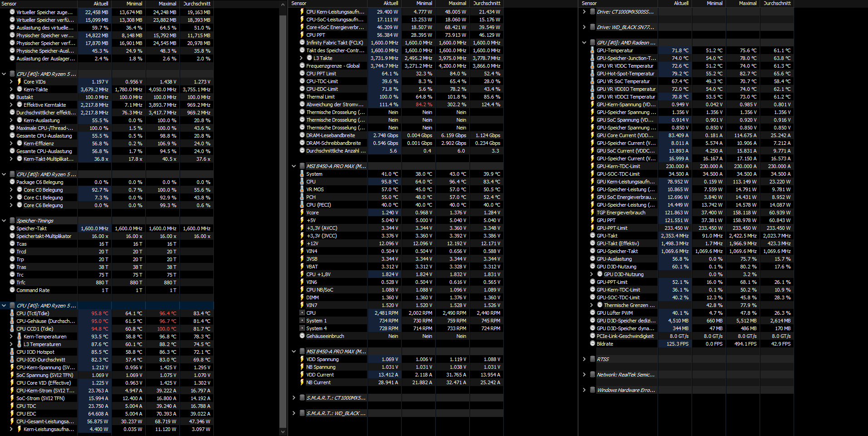Click the Core VIDs lightning icon

[20, 82]
